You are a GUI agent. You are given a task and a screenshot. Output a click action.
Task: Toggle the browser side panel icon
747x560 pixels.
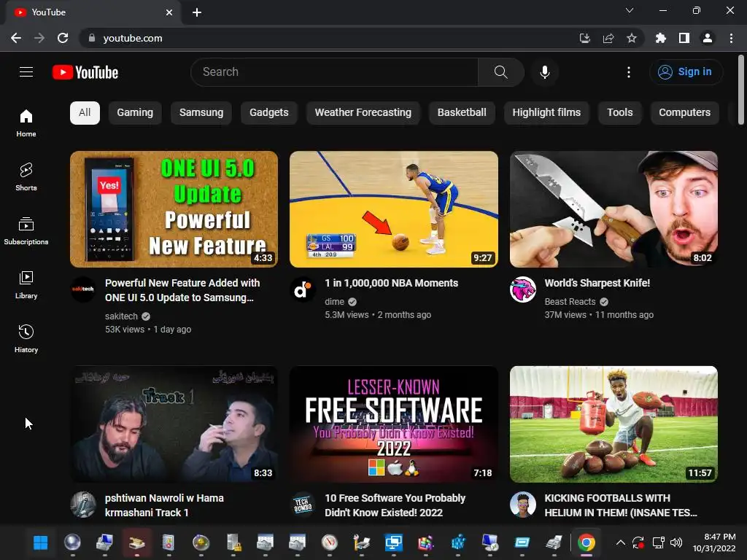[684, 38]
